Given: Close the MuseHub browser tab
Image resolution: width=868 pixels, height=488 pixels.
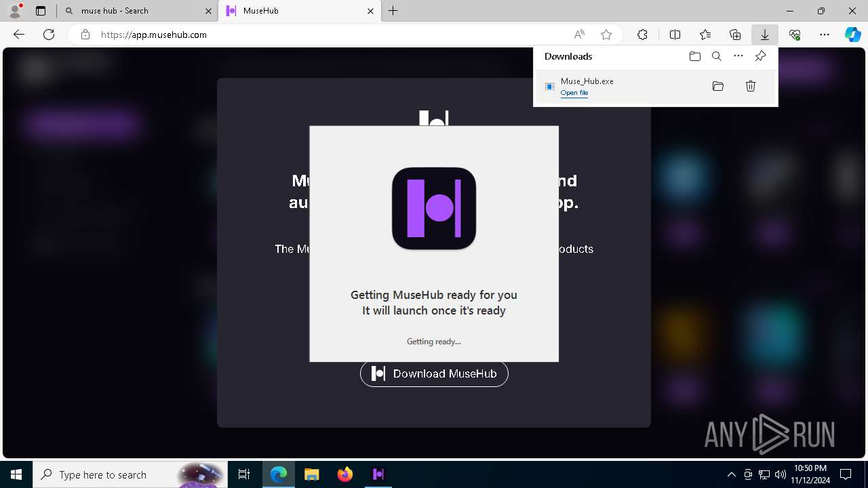Looking at the screenshot, I should click(371, 11).
